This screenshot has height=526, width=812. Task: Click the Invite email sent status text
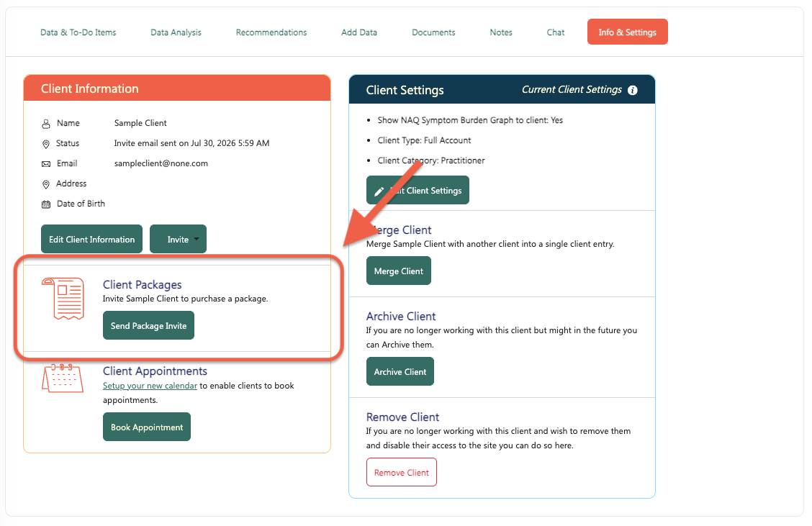click(191, 143)
